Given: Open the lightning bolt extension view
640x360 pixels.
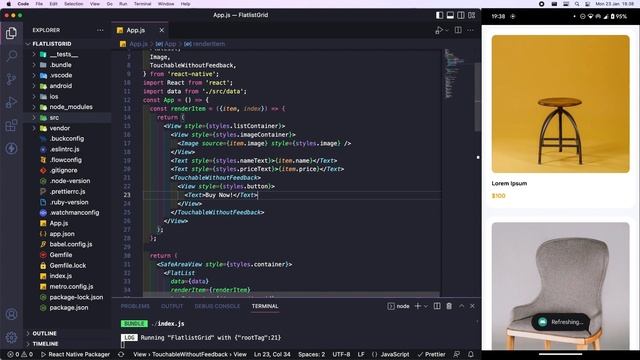Looking at the screenshot, I should (x=11, y=148).
